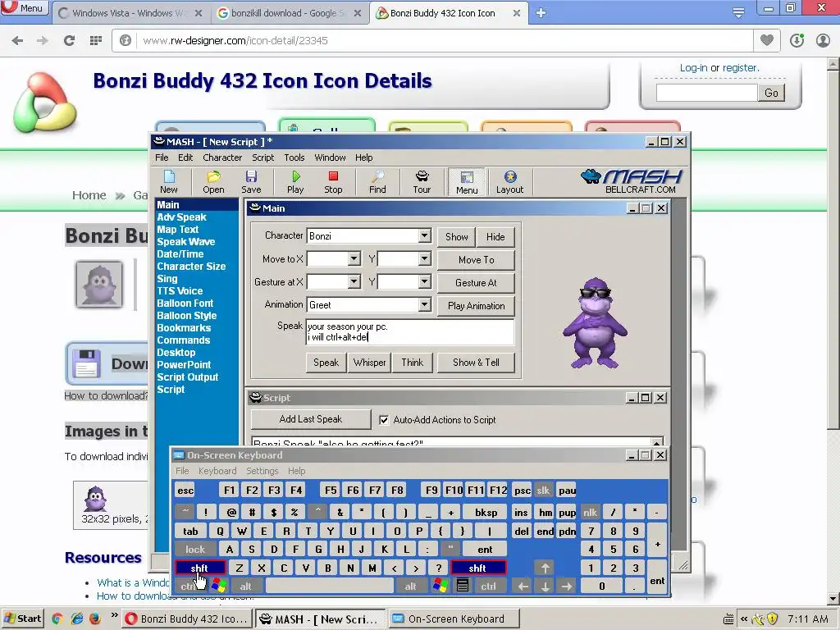Screen dimensions: 840x630
Task: Click the Speak text field
Action: [410, 332]
